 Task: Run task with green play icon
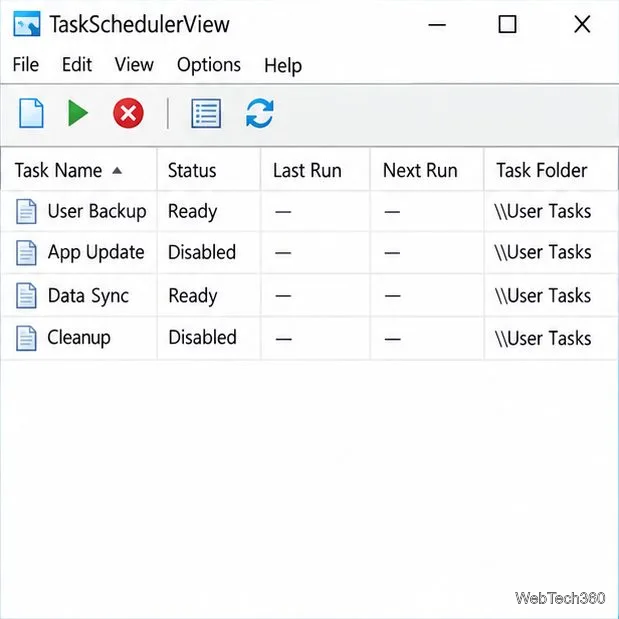(x=78, y=113)
